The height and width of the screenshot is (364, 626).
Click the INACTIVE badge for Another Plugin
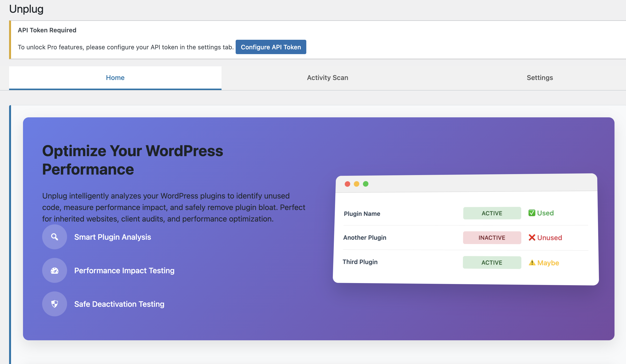(x=492, y=238)
